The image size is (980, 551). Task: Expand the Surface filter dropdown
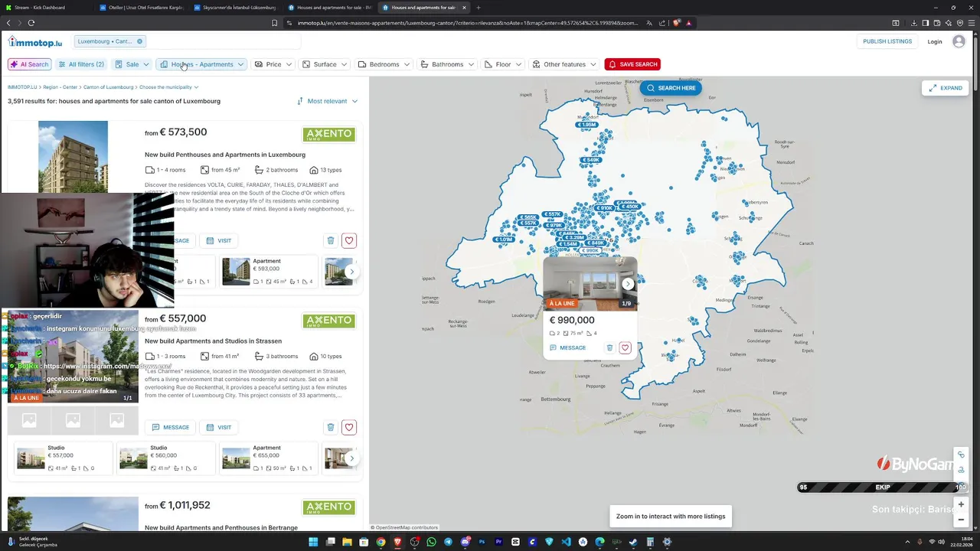325,64
